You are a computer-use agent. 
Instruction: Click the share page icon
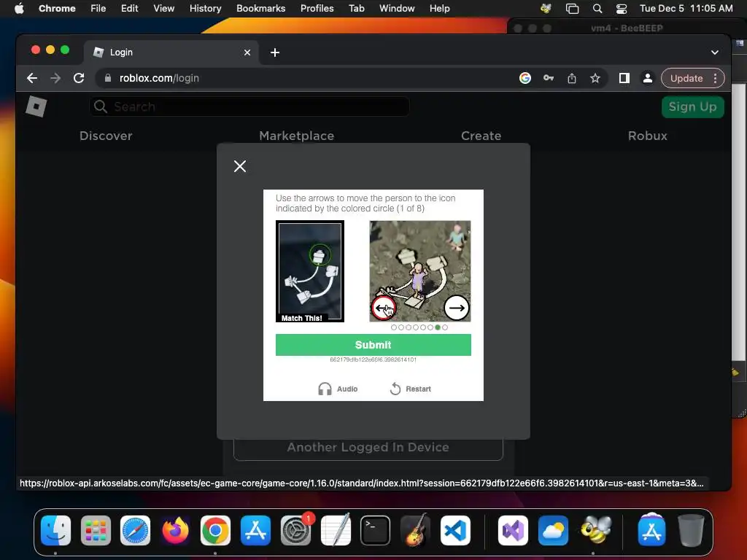[x=572, y=78]
